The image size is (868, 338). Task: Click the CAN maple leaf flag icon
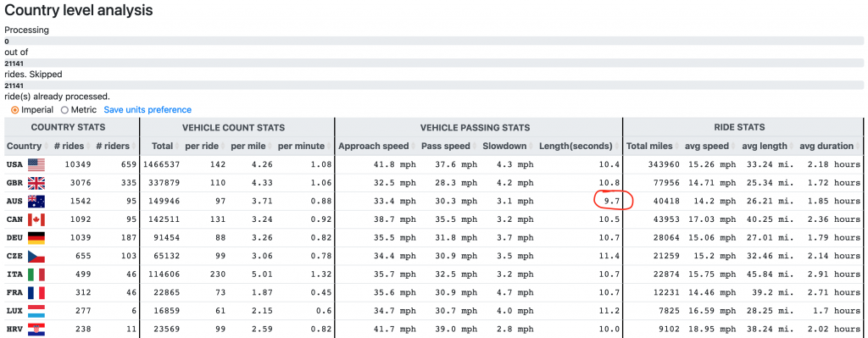(36, 219)
